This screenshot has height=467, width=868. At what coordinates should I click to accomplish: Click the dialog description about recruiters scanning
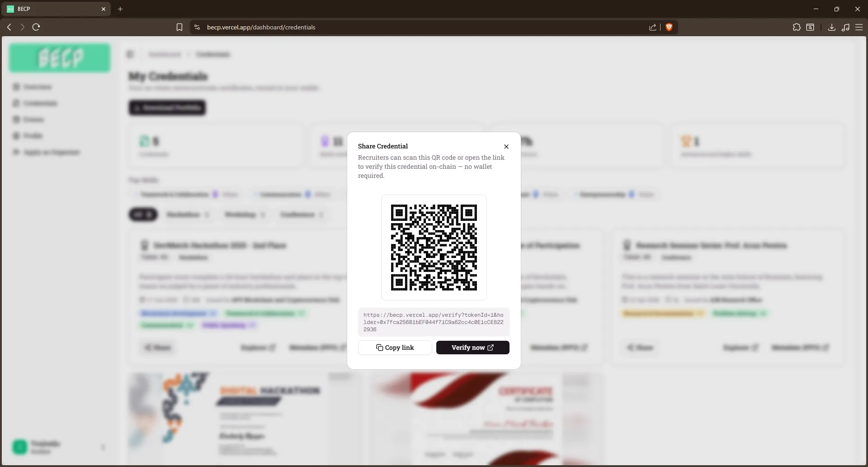tap(431, 167)
